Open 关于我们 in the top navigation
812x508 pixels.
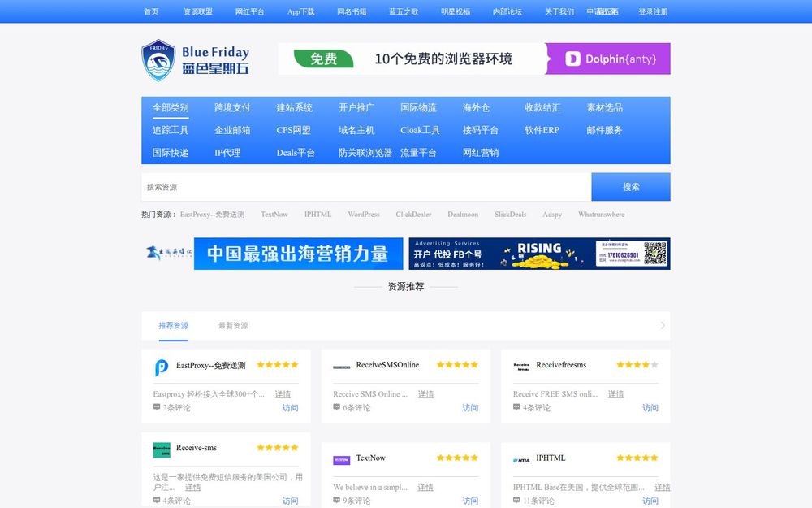(x=559, y=11)
